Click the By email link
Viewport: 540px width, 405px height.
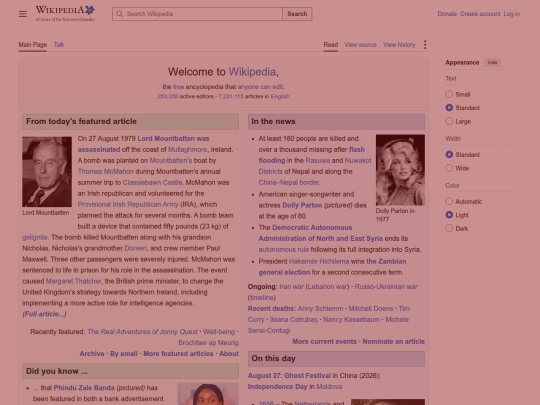[x=124, y=354]
